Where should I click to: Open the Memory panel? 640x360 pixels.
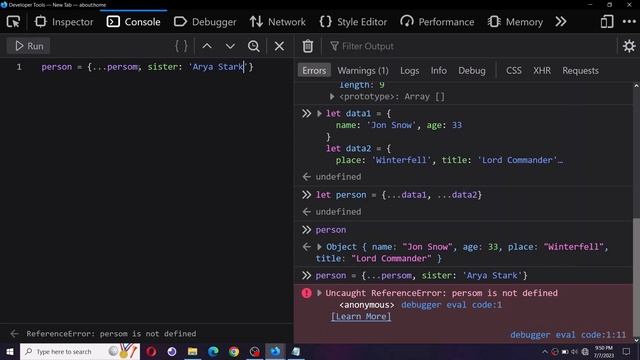point(515,22)
